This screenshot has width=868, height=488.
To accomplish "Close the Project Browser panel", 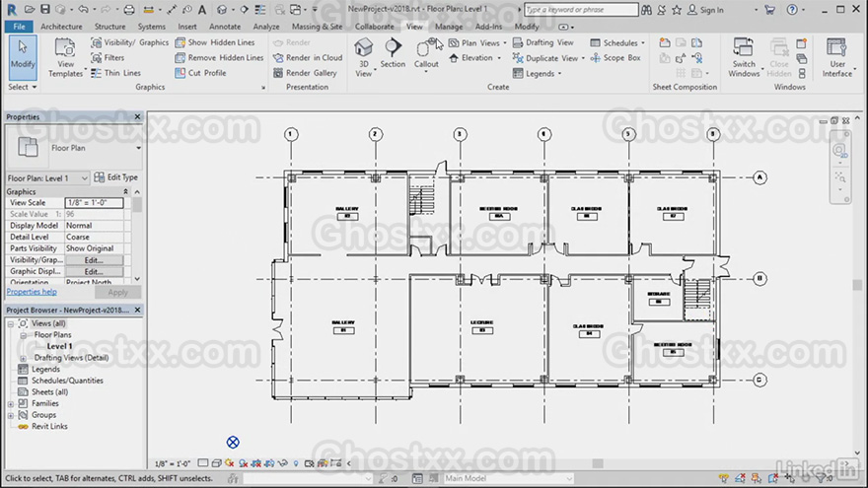I will (x=137, y=310).
